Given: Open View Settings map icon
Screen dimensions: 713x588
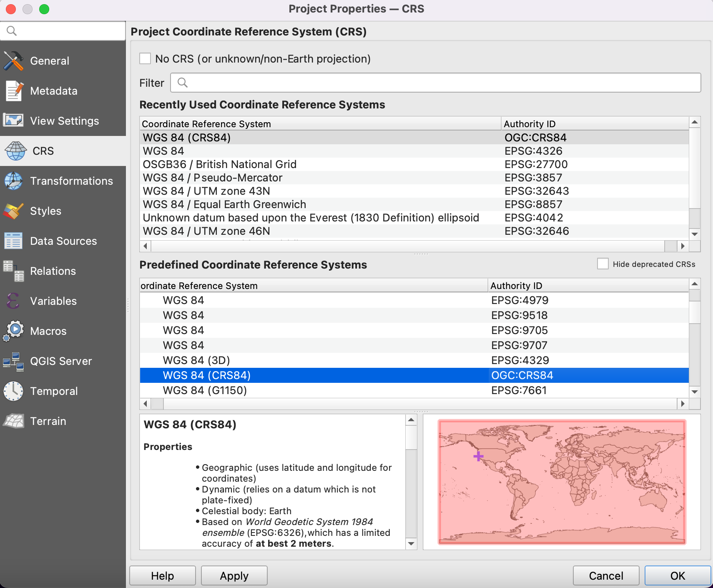Looking at the screenshot, I should (13, 121).
